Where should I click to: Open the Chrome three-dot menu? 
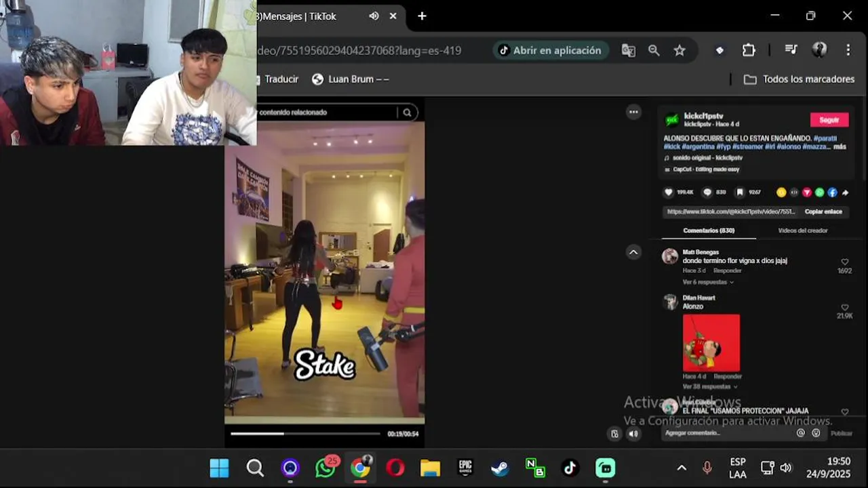point(848,50)
